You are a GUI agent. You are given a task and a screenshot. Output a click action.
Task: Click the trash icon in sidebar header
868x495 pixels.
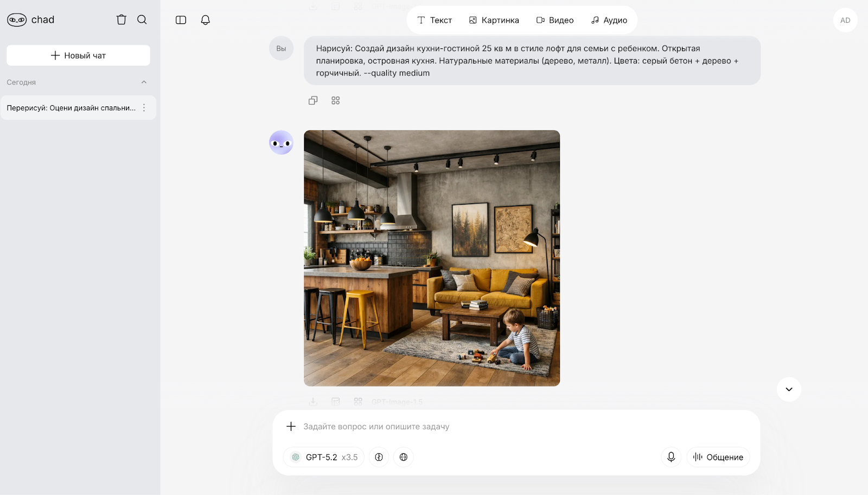[122, 20]
